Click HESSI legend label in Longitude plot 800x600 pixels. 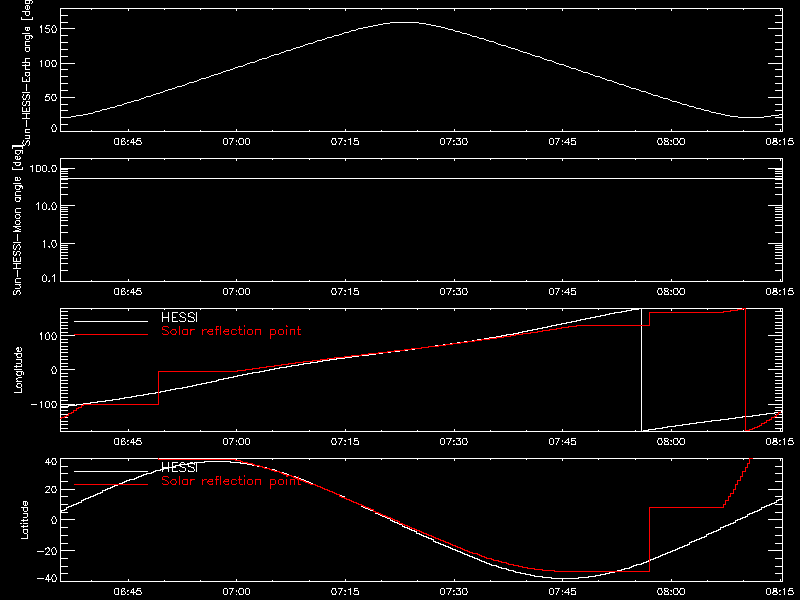point(179,318)
